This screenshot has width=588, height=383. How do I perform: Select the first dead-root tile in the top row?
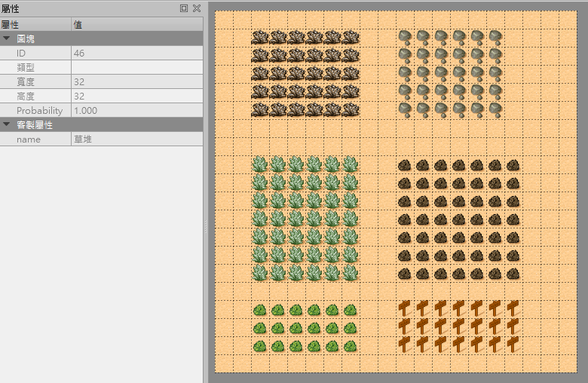tap(260, 37)
